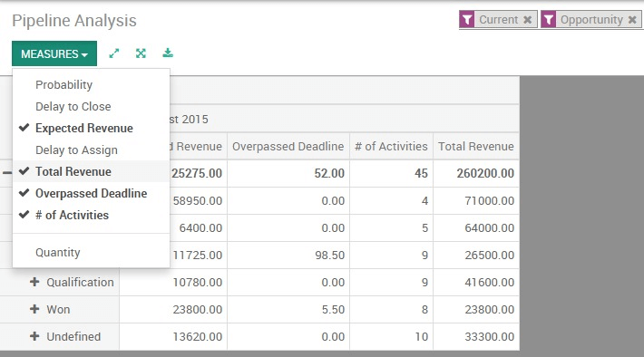Open the Measures dropdown button
The image size is (644, 357).
point(54,53)
